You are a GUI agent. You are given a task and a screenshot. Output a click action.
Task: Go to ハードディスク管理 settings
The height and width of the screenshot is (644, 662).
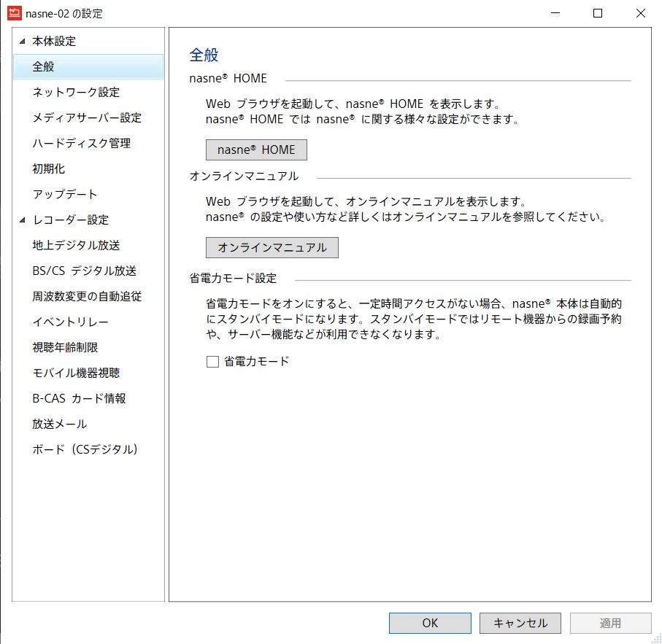tap(82, 143)
